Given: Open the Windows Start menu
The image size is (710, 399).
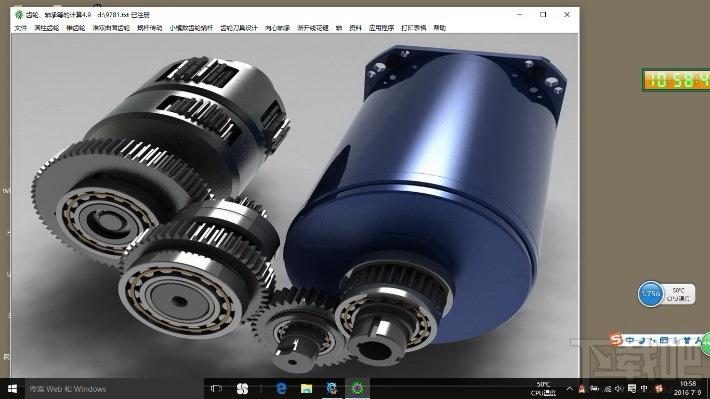Looking at the screenshot, I should tap(12, 389).
